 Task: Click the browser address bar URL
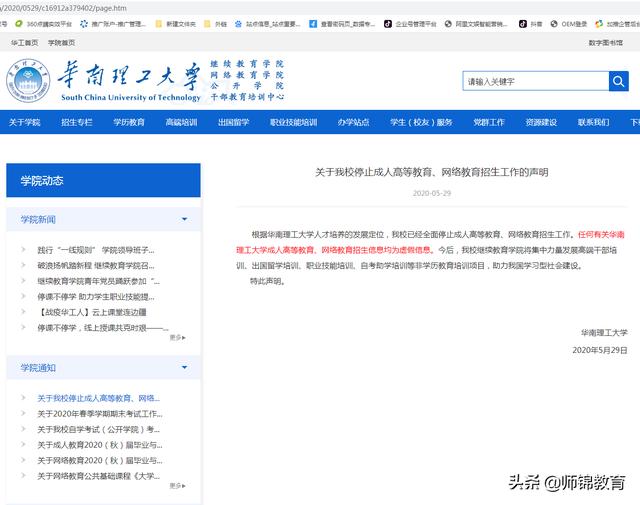[63, 8]
